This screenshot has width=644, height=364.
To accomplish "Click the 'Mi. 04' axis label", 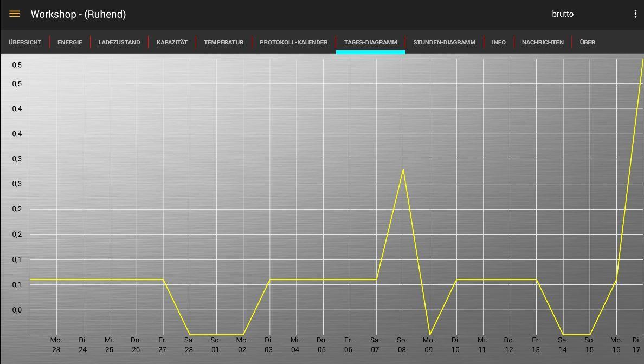I will (x=295, y=344).
